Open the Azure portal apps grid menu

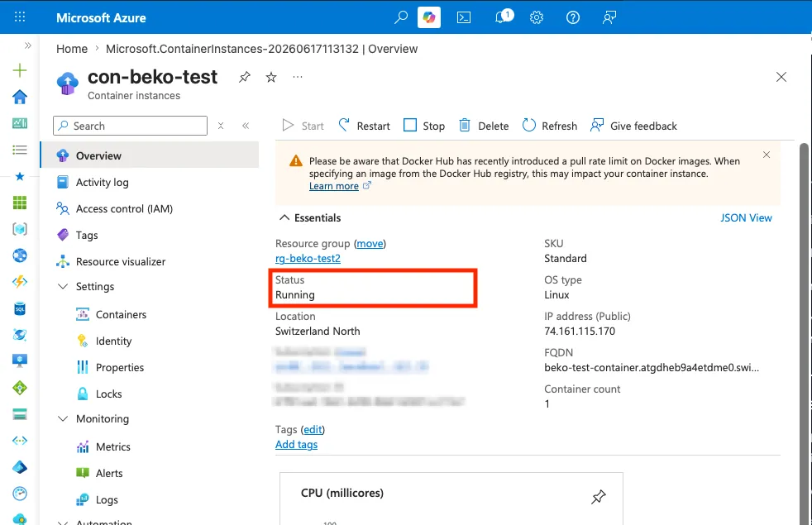[x=20, y=17]
